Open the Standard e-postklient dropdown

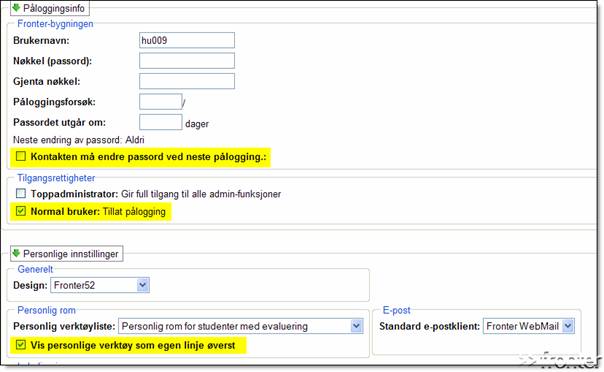click(x=529, y=326)
